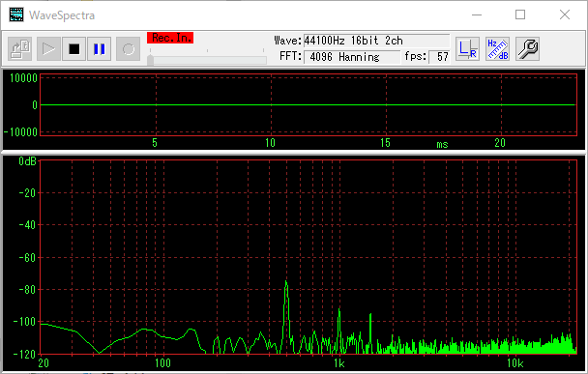This screenshot has height=374, width=588.
Task: Click the 10000 waveform amplitude label
Action: coord(23,78)
